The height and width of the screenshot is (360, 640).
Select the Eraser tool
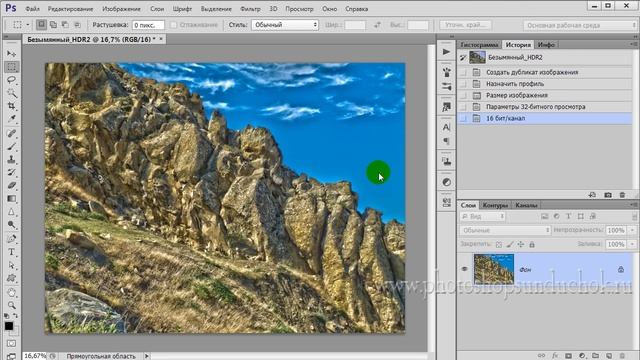click(x=11, y=185)
